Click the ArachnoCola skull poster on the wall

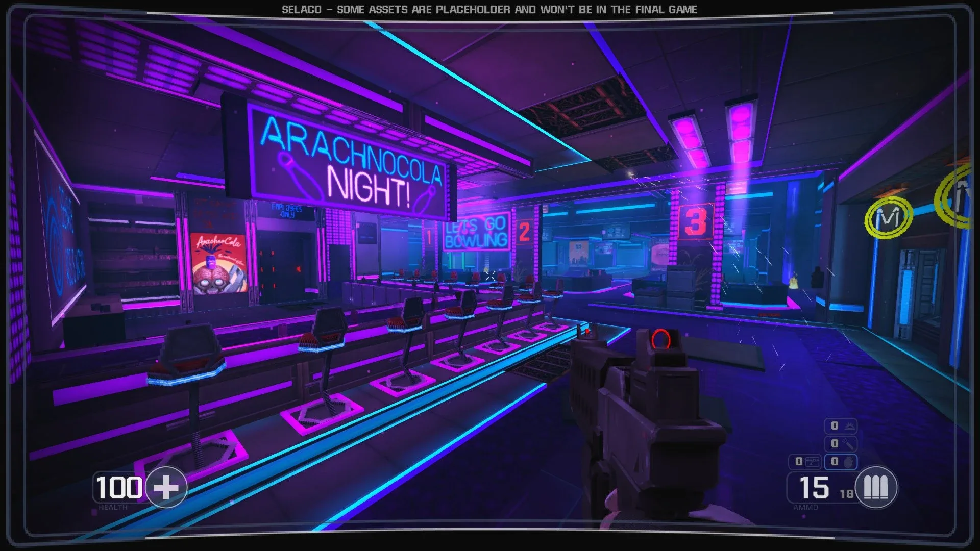[x=218, y=263]
